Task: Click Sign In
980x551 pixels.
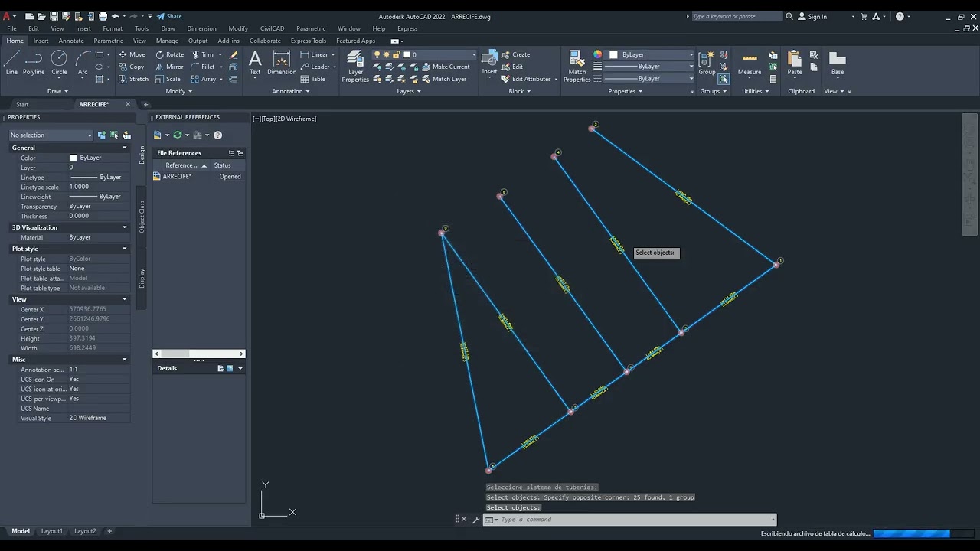Action: [x=812, y=16]
